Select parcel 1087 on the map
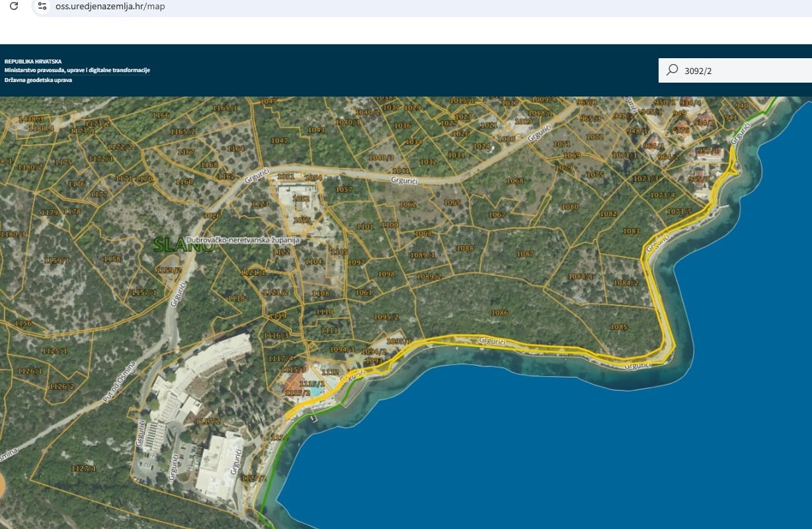The image size is (812, 529). coord(525,254)
